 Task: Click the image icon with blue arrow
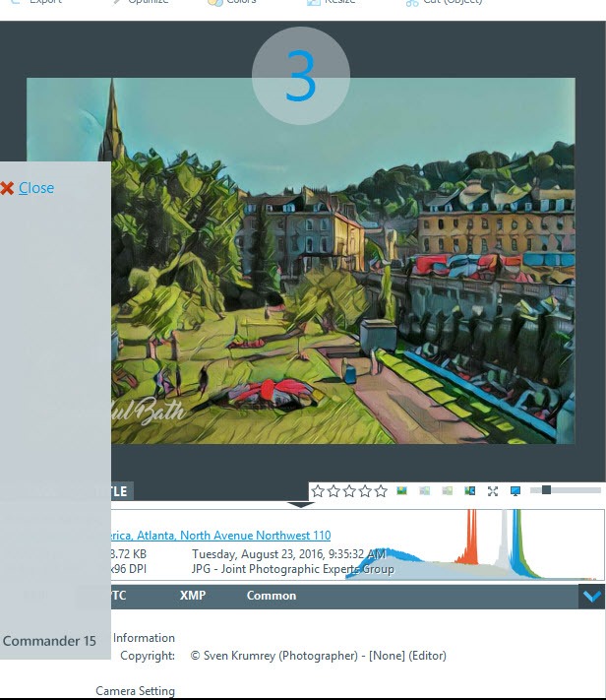(x=470, y=491)
